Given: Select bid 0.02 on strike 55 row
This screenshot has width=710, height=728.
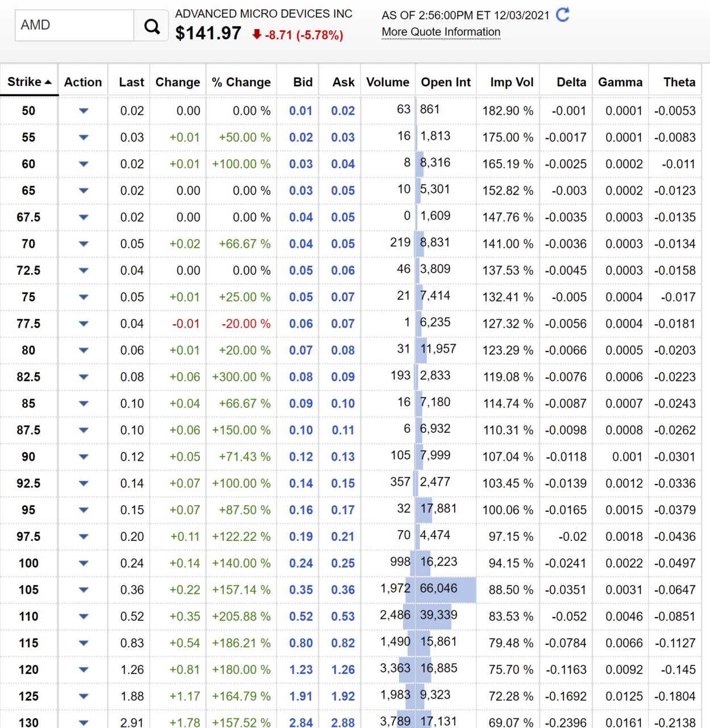Looking at the screenshot, I should 301,138.
